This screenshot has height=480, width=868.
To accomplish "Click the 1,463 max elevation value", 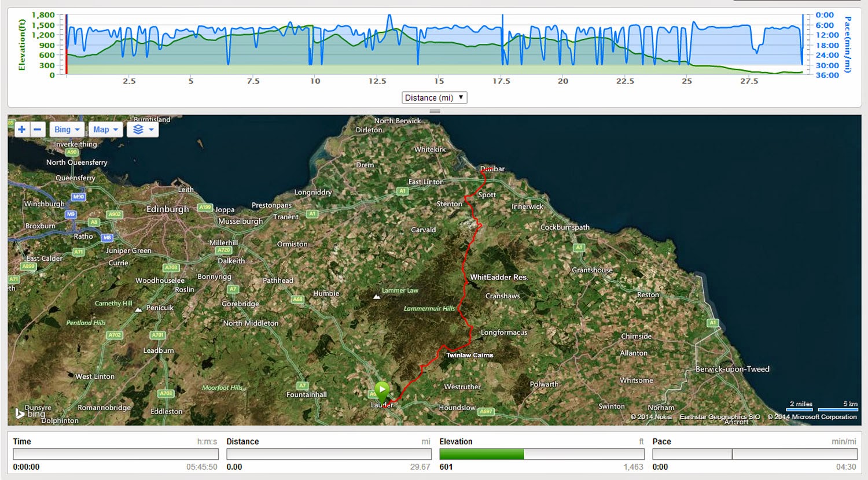I will point(633,467).
